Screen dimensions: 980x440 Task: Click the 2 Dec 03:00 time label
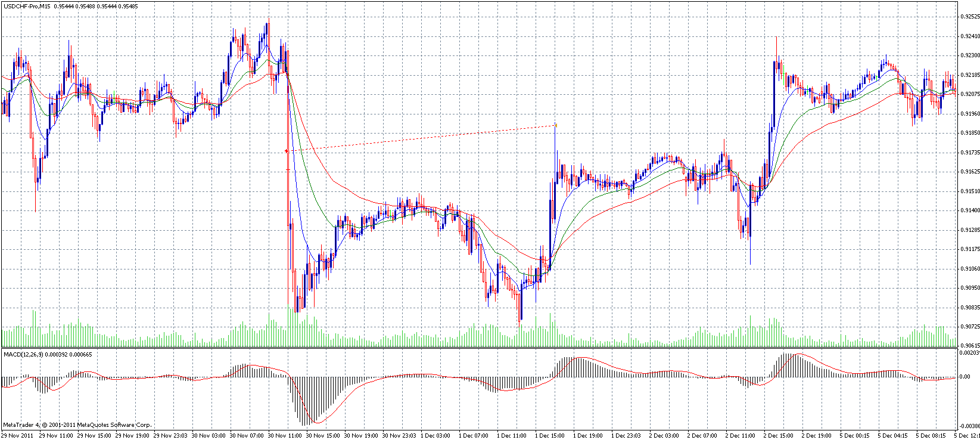coord(664,436)
